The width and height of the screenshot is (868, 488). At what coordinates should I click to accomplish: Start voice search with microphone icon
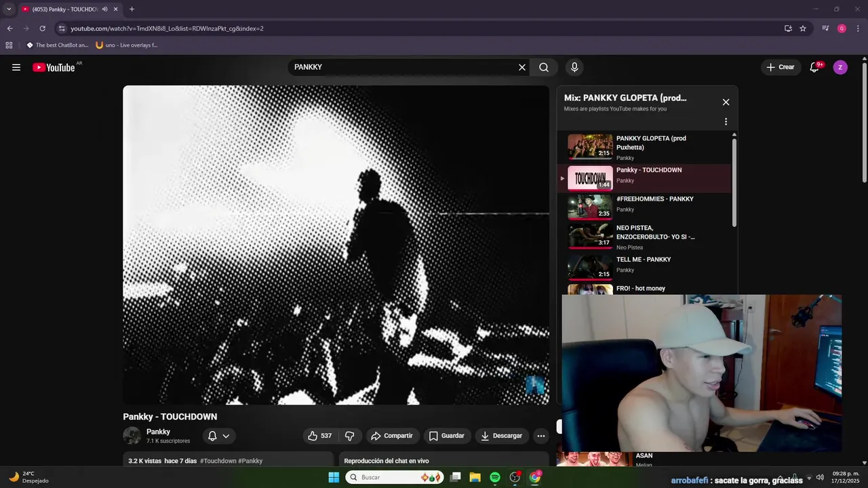(574, 67)
